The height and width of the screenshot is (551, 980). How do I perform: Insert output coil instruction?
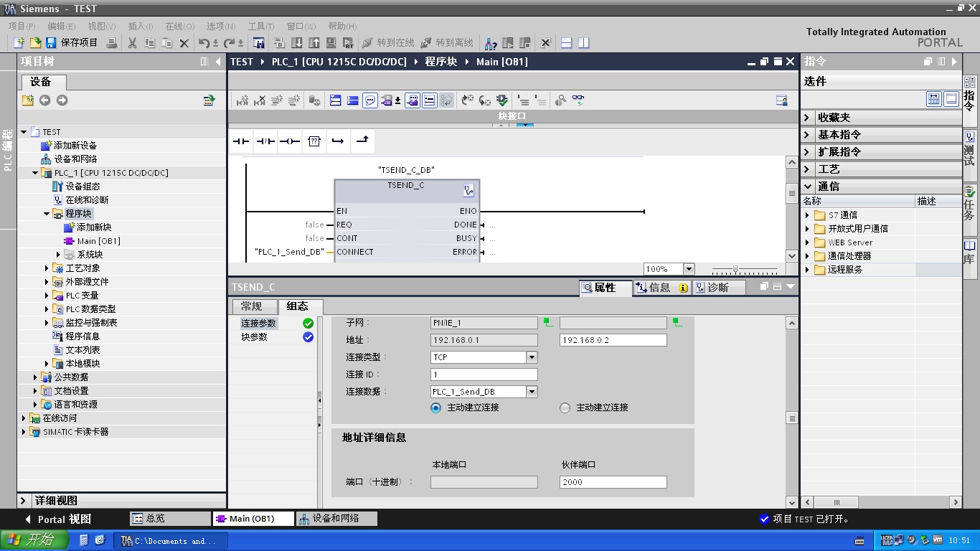pyautogui.click(x=290, y=141)
